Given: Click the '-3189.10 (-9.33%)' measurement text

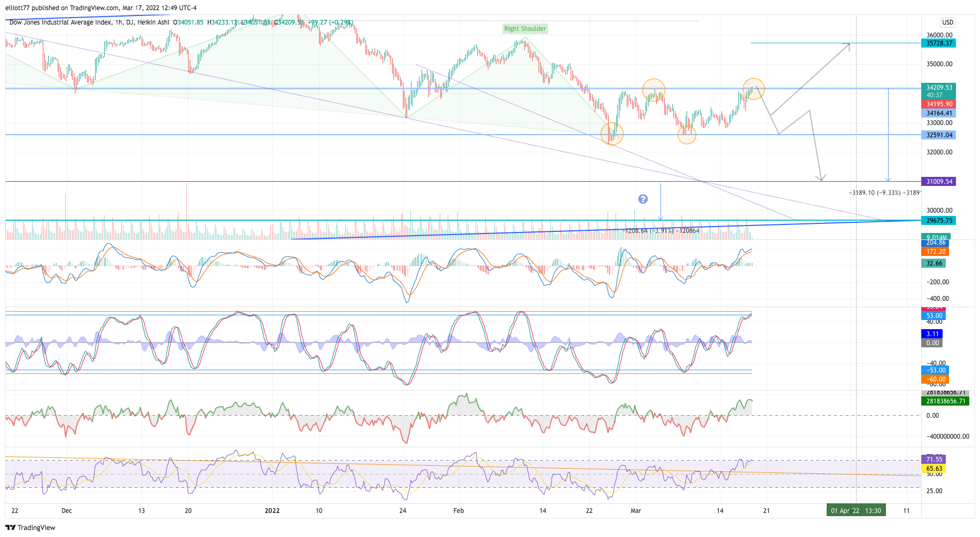Looking at the screenshot, I should click(874, 193).
